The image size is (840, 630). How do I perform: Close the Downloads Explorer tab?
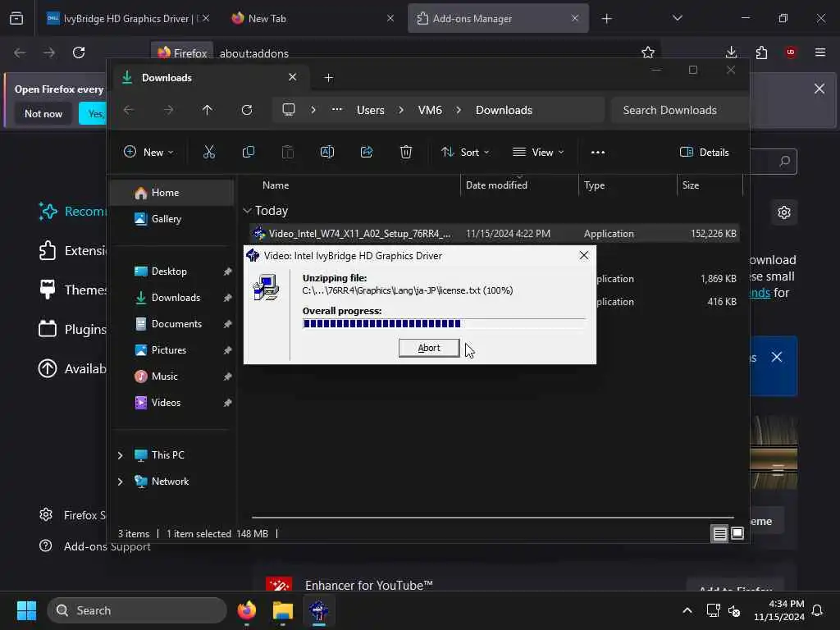[x=293, y=77]
